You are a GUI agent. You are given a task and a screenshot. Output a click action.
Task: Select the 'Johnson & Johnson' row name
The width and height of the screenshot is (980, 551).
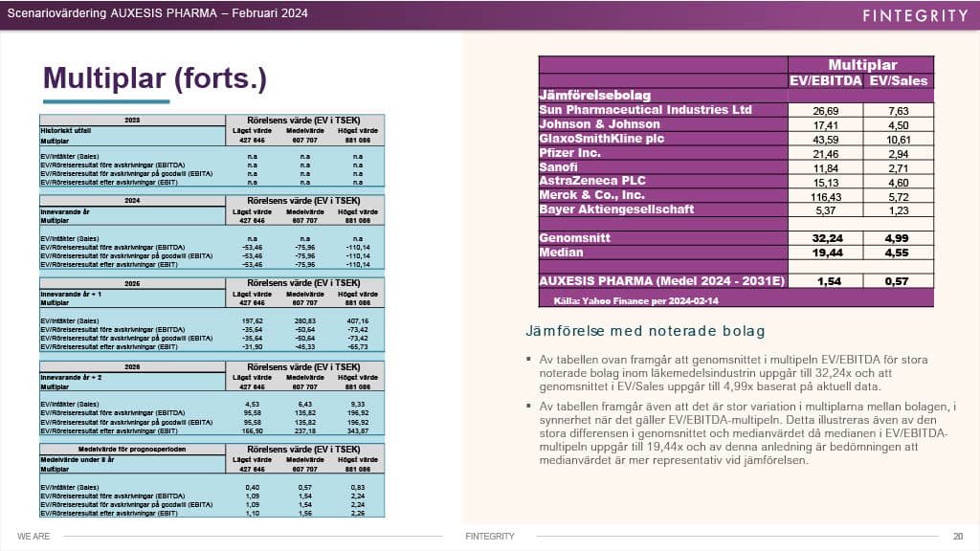tap(599, 124)
